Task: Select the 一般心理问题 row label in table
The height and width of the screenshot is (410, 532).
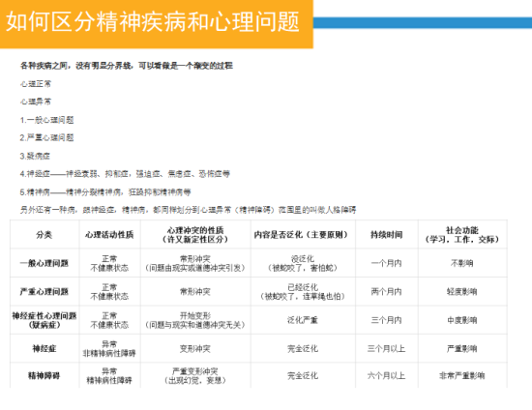Action: pos(44,263)
